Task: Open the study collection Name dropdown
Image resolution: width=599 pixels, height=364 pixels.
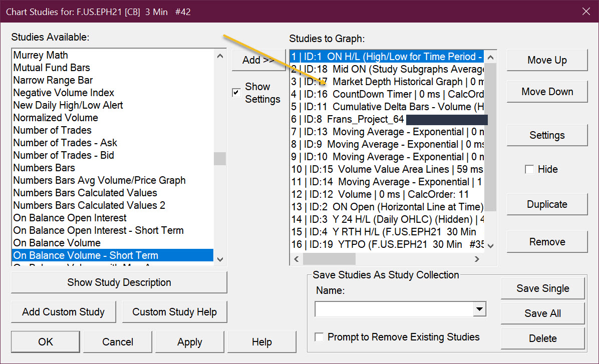Action: point(480,309)
